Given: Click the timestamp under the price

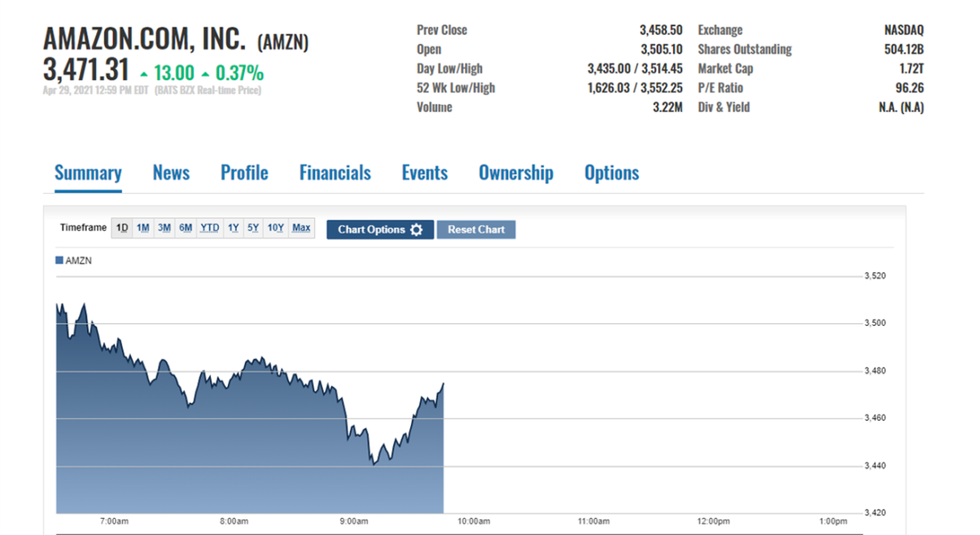Looking at the screenshot, I should coord(152,91).
